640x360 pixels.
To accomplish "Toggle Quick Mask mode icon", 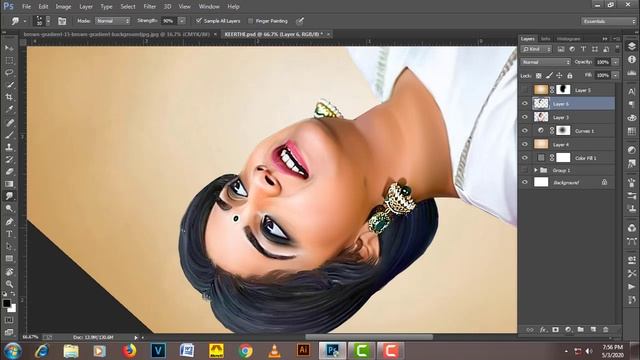I will [9, 320].
